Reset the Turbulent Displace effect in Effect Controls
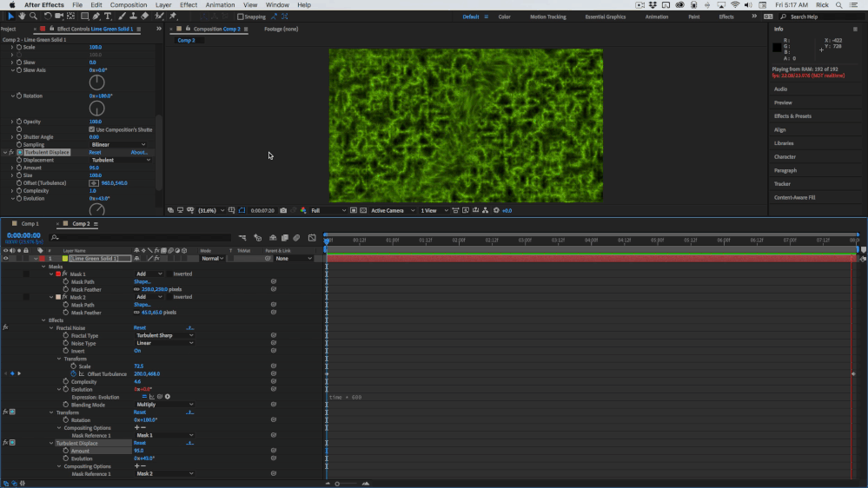The width and height of the screenshot is (868, 488). (x=95, y=152)
